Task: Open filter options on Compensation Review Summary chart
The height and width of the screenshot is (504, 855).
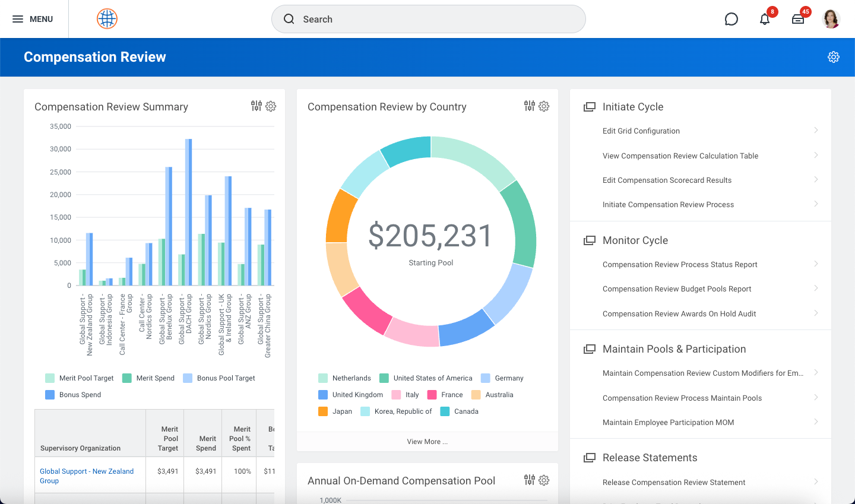Action: click(x=255, y=106)
